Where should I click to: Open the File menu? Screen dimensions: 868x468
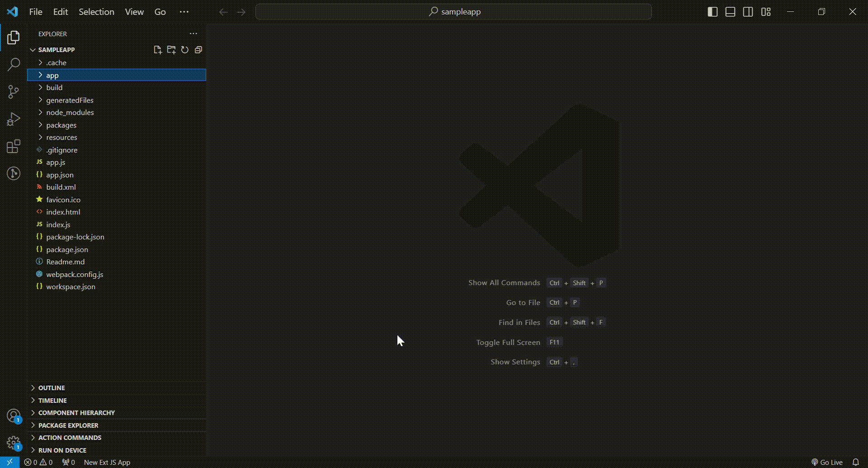click(35, 12)
